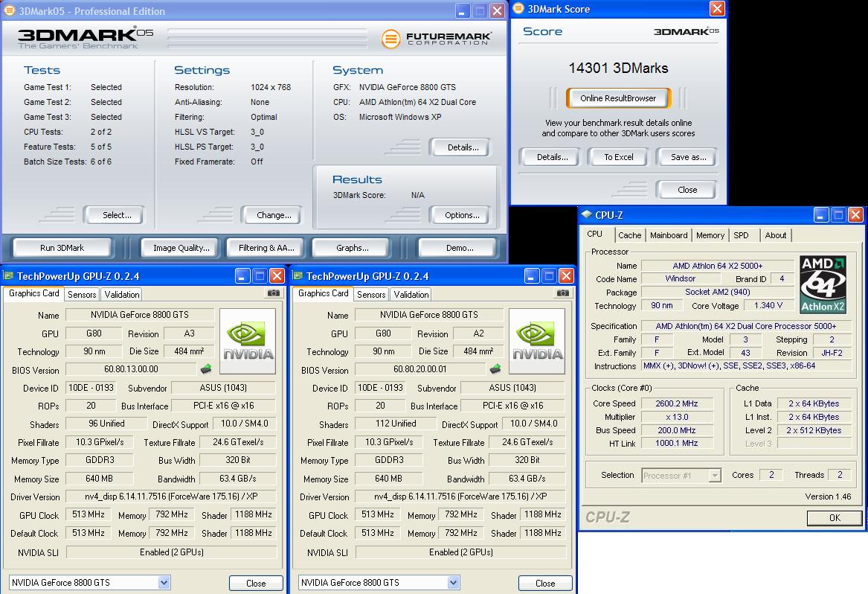Open Image Quality settings in 3DMark05
Viewport: 868px width, 594px height.
coord(181,248)
